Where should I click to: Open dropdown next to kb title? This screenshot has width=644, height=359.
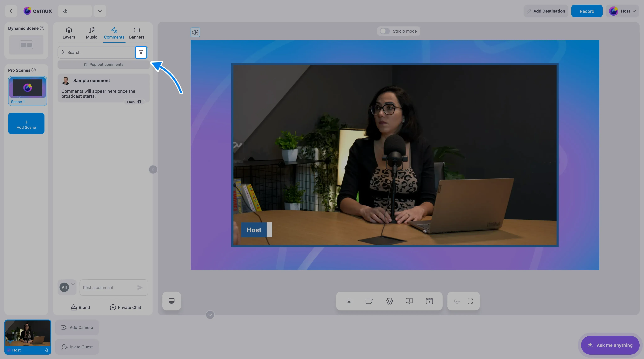click(x=100, y=11)
